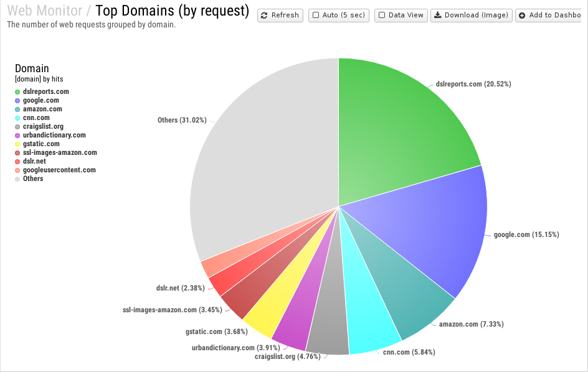
Task: Select ssl-images-amazon.com in the legend
Action: tap(60, 152)
